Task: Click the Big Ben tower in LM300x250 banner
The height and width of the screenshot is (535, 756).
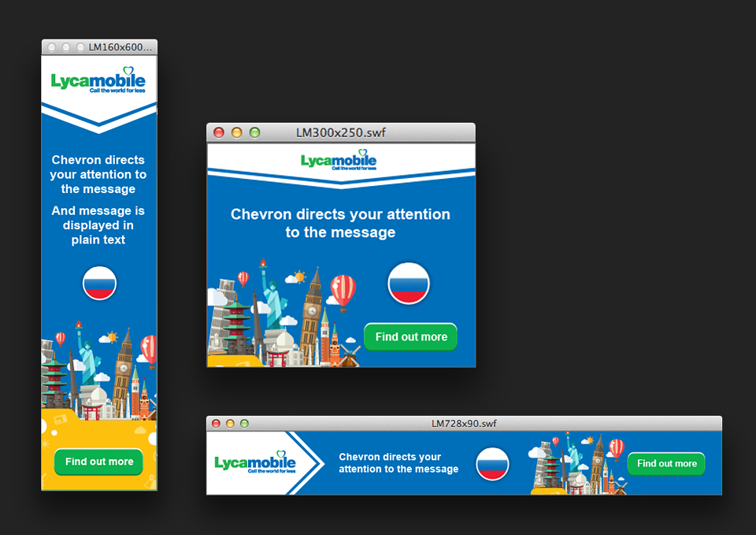Action: point(313,317)
